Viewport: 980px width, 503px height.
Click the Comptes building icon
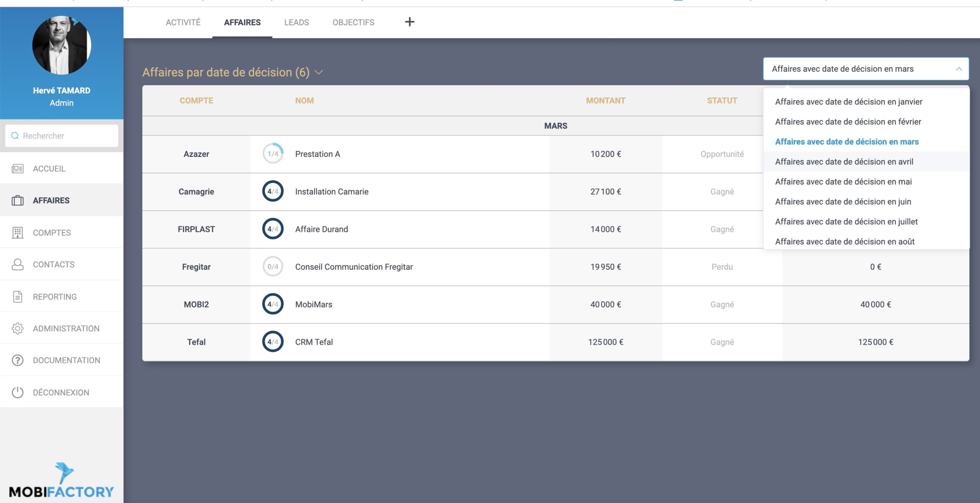(18, 233)
